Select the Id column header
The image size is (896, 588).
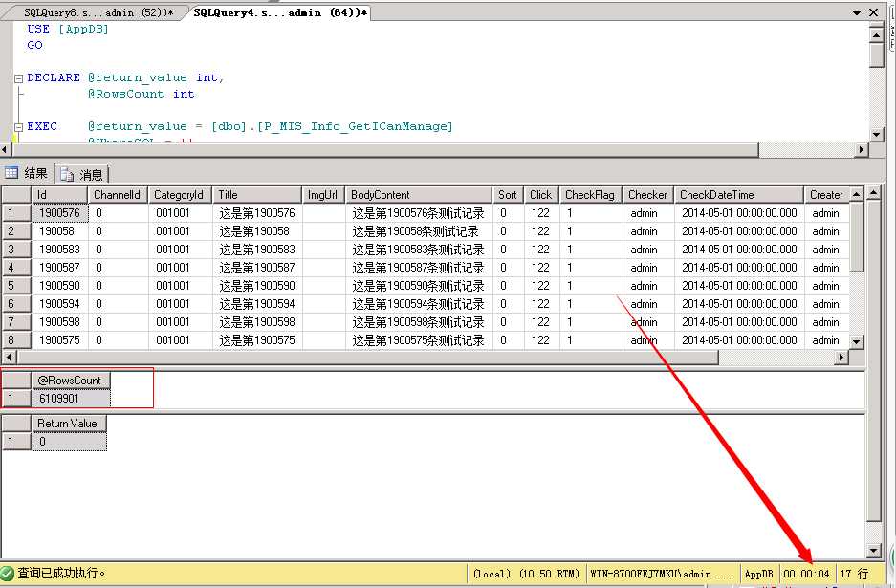pyautogui.click(x=59, y=195)
